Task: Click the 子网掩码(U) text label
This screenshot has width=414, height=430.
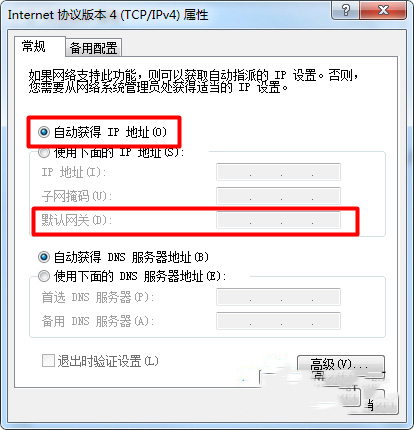Action: click(x=77, y=196)
